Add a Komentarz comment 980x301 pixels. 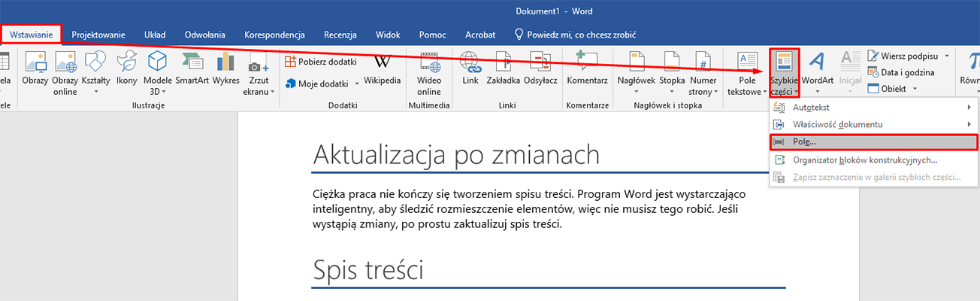click(586, 69)
